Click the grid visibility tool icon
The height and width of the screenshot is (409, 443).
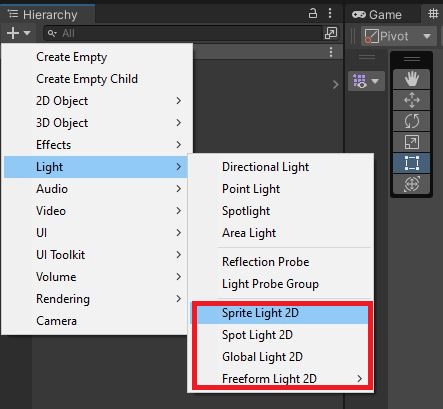tap(360, 81)
